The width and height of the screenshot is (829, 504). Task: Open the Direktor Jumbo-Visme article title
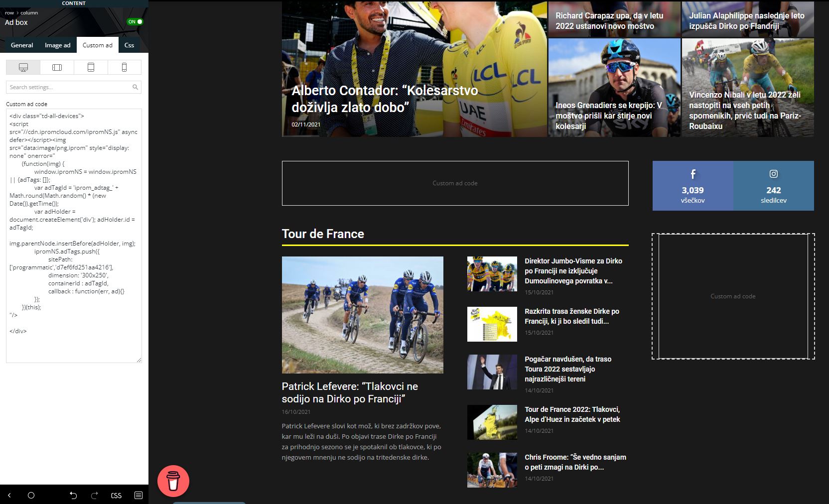coord(573,271)
